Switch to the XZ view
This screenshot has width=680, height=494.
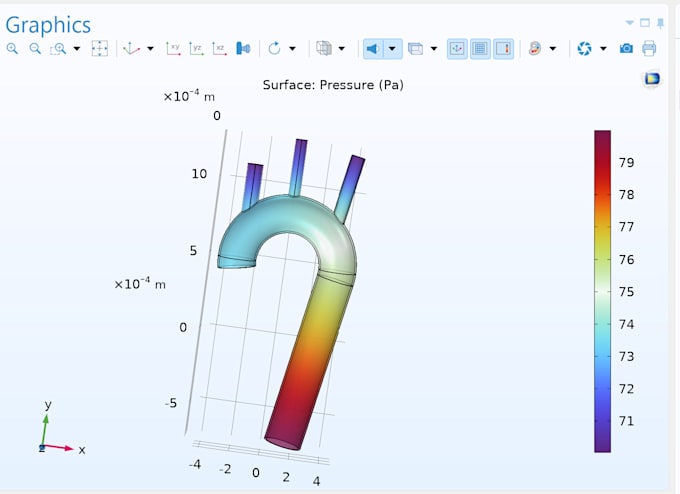pos(219,49)
